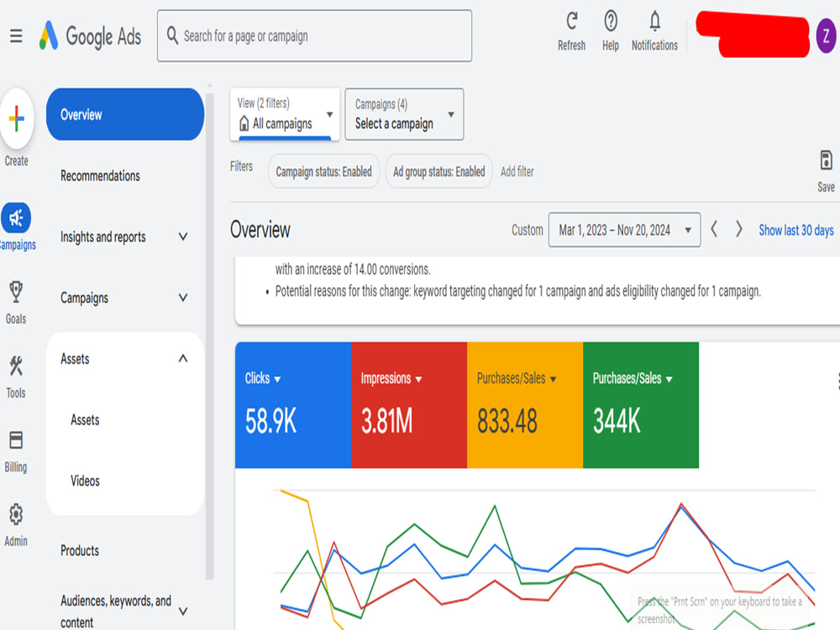Collapse the Assets section
Screen dimensions: 840x630
182,359
